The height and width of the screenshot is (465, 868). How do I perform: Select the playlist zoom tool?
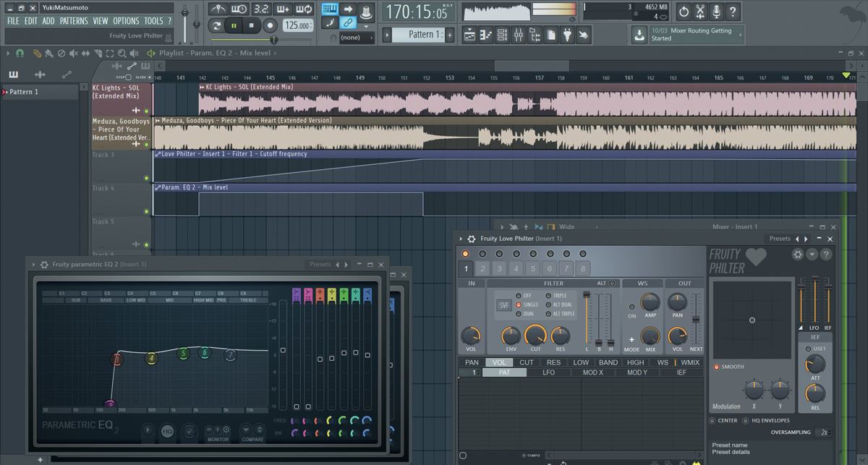[122, 54]
